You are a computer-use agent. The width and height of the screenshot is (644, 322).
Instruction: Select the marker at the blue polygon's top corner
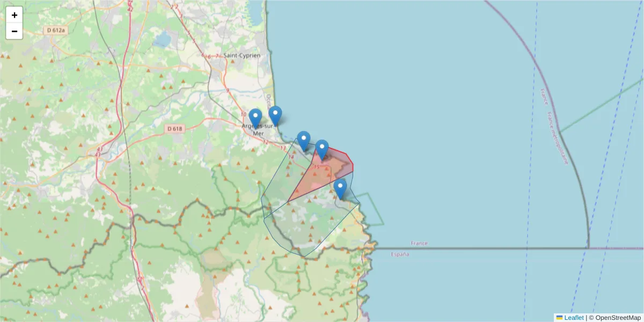tap(304, 141)
